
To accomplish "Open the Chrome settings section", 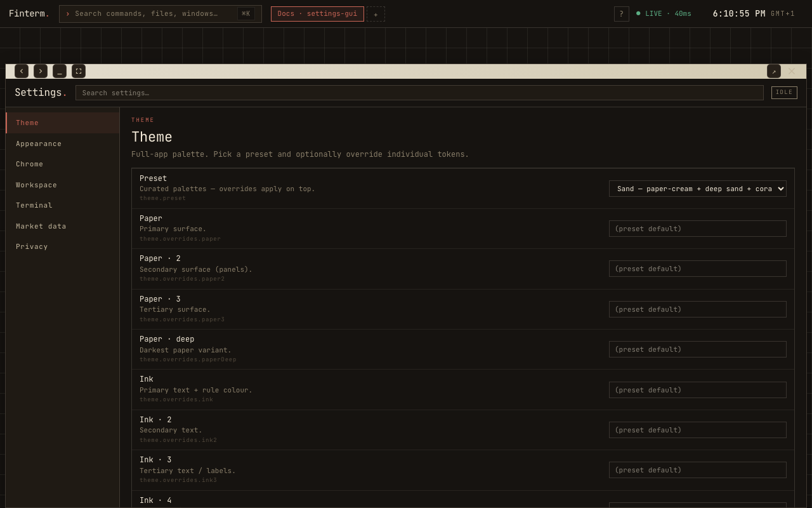I will coord(63,164).
